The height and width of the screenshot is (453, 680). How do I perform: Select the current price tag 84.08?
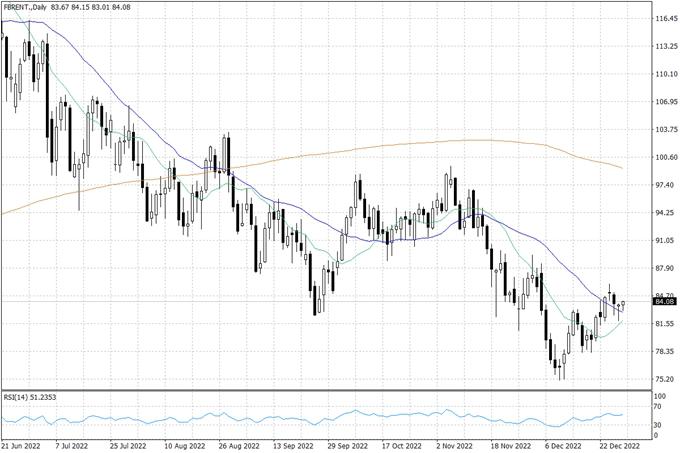pos(665,301)
